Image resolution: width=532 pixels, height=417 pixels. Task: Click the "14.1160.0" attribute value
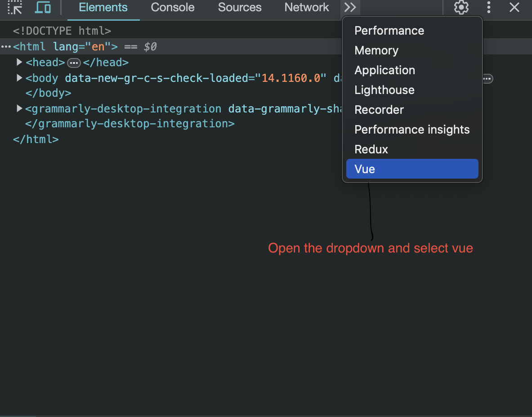[291, 78]
